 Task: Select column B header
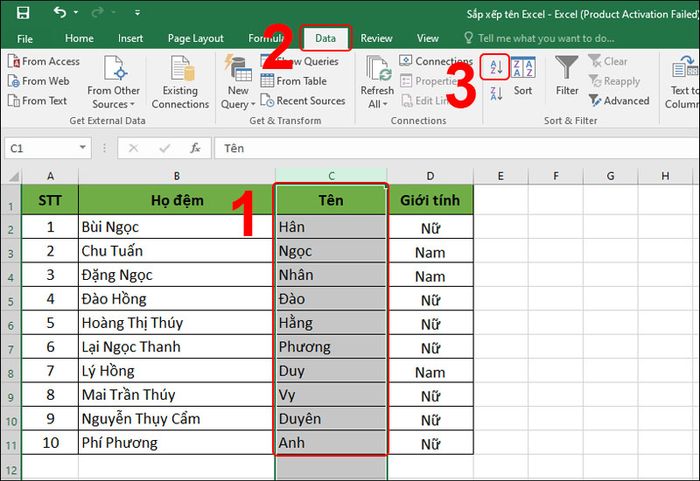click(x=177, y=176)
